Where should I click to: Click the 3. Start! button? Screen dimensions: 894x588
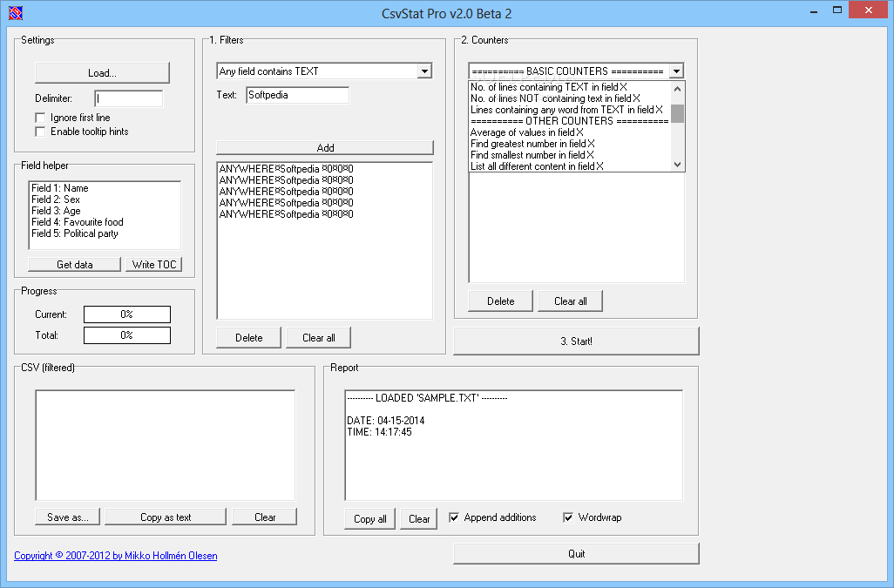coord(576,341)
